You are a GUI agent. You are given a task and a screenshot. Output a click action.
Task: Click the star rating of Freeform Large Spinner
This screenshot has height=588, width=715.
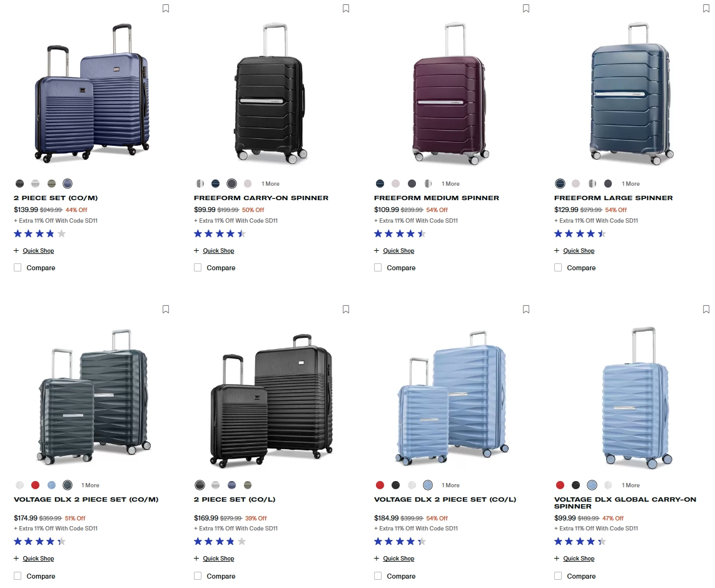tap(580, 233)
